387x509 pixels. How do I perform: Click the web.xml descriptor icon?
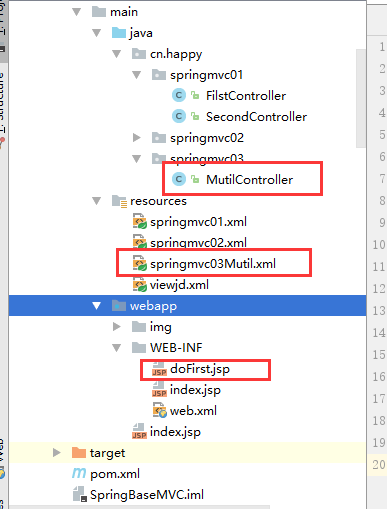[x=160, y=411]
